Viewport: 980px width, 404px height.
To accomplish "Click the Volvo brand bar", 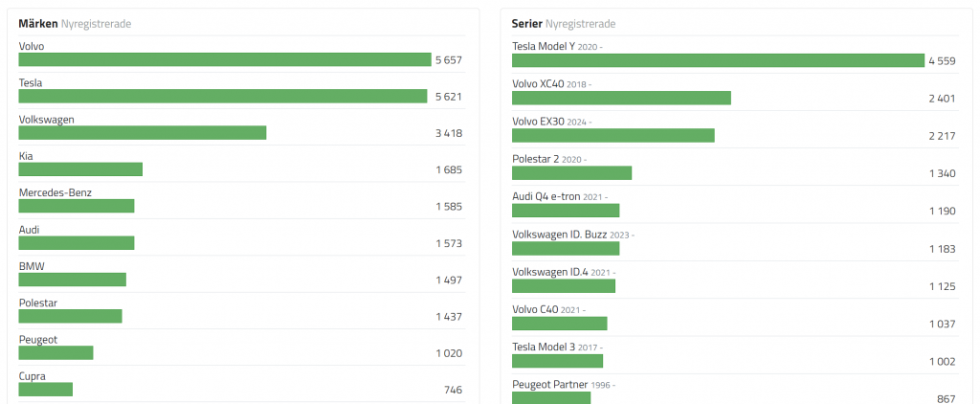I will 225,60.
